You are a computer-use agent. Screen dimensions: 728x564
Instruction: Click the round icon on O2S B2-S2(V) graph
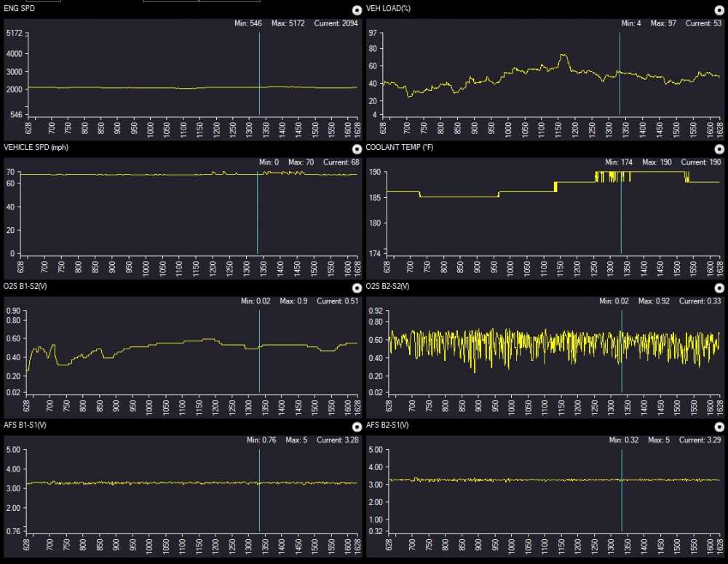[719, 288]
